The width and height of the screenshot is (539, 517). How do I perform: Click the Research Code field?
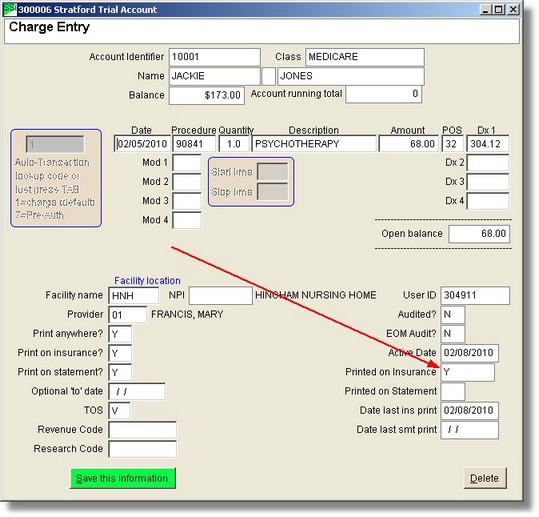click(142, 449)
